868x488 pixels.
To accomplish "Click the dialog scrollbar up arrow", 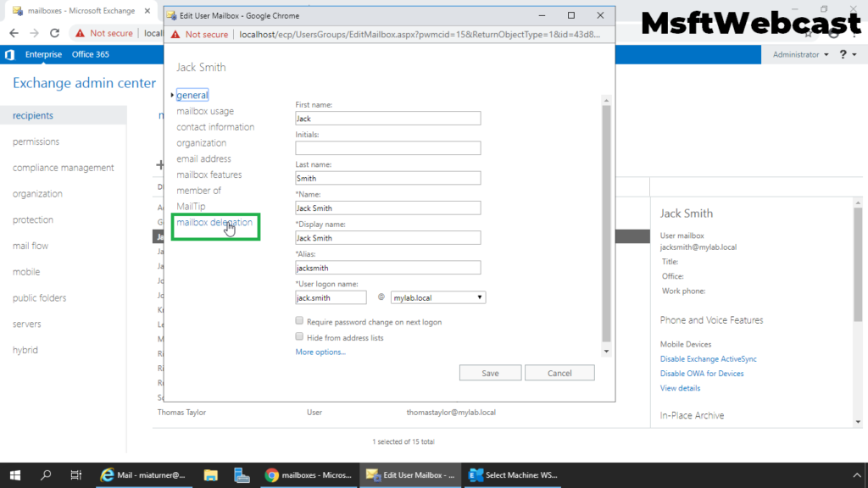I will [606, 100].
